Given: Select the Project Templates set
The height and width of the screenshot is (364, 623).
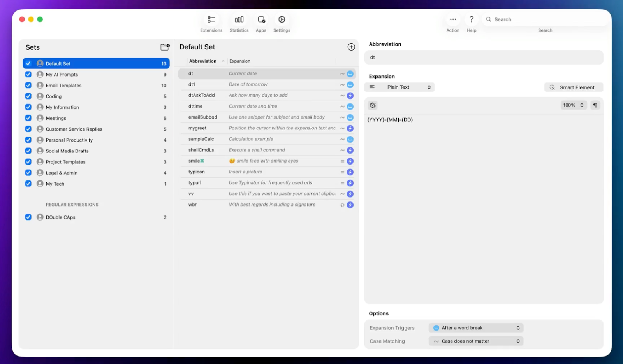Looking at the screenshot, I should point(96,162).
